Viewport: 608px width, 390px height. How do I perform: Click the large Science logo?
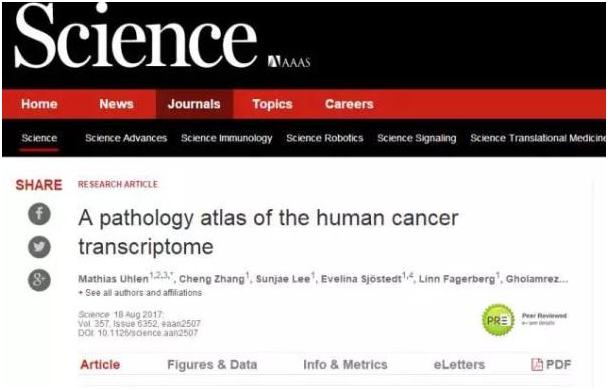[136, 36]
